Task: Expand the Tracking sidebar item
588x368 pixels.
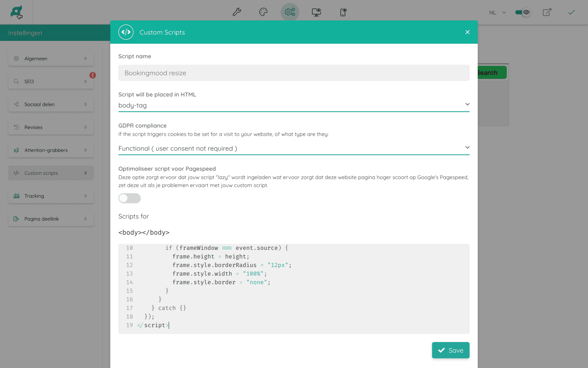Action: [51, 196]
